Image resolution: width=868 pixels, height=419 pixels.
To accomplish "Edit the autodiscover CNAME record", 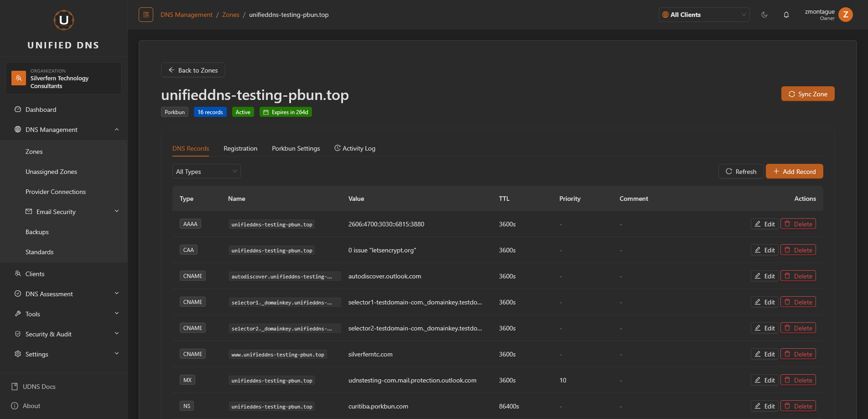I will click(764, 276).
